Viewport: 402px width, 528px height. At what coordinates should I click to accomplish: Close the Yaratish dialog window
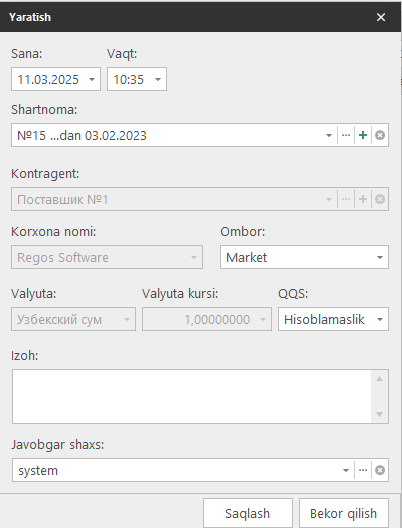(x=381, y=17)
